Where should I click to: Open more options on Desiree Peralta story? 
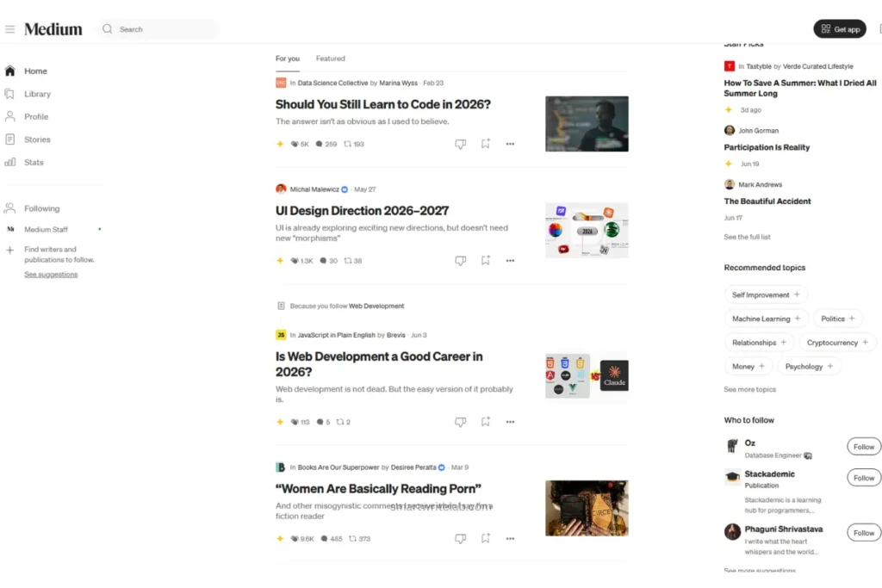(x=510, y=539)
